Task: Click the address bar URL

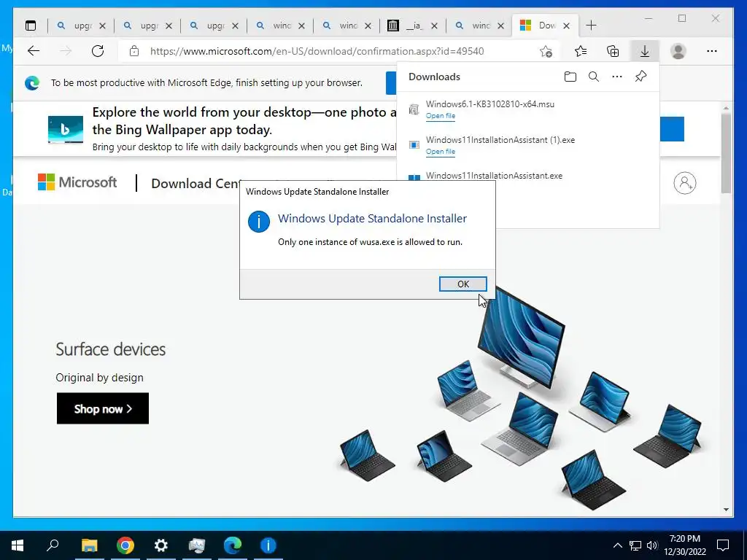Action: [317, 51]
